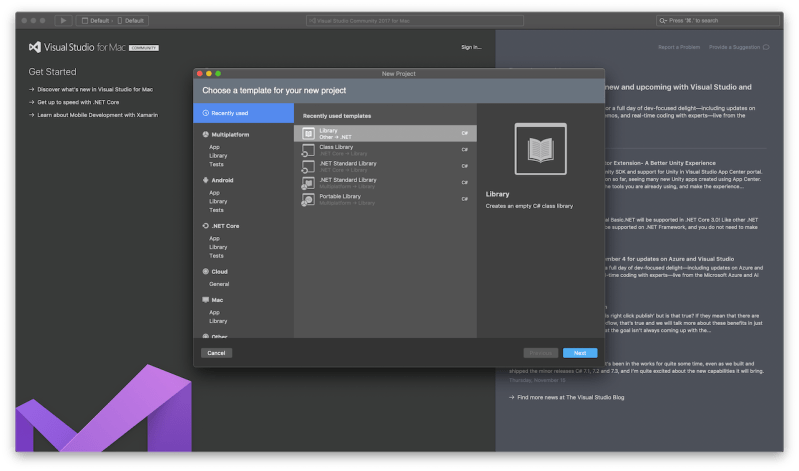Select App under Android

[215, 193]
